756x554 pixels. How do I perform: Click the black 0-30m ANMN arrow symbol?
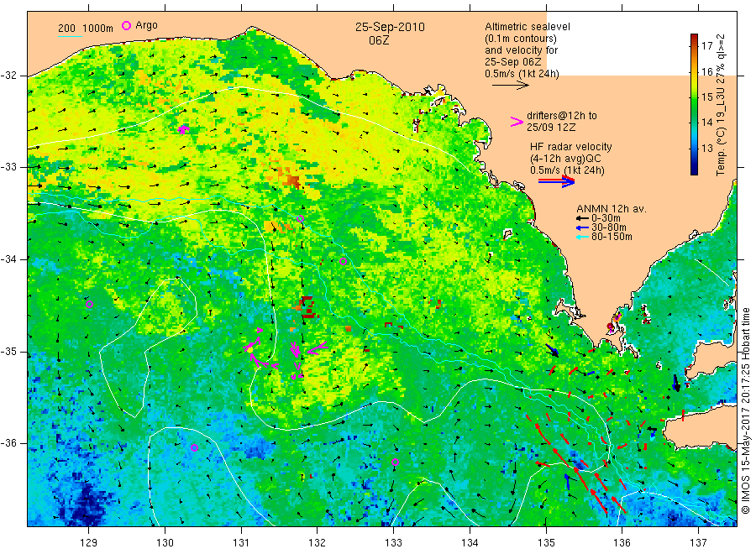[x=582, y=219]
